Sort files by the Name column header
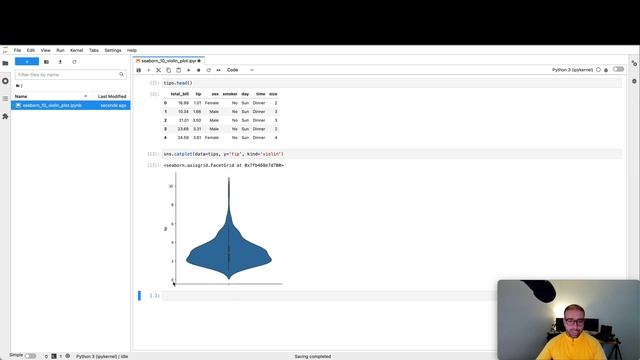Viewport: 640px width, 360px height. point(21,96)
